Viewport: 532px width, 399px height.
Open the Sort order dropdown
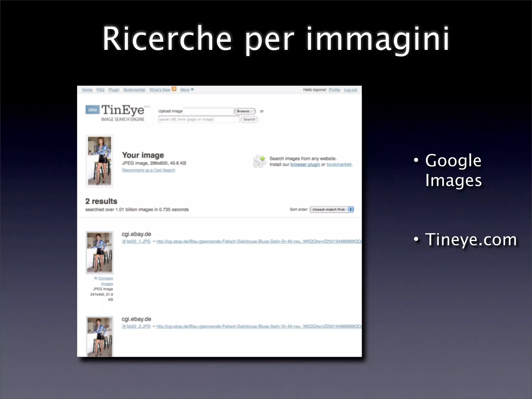coord(332,209)
